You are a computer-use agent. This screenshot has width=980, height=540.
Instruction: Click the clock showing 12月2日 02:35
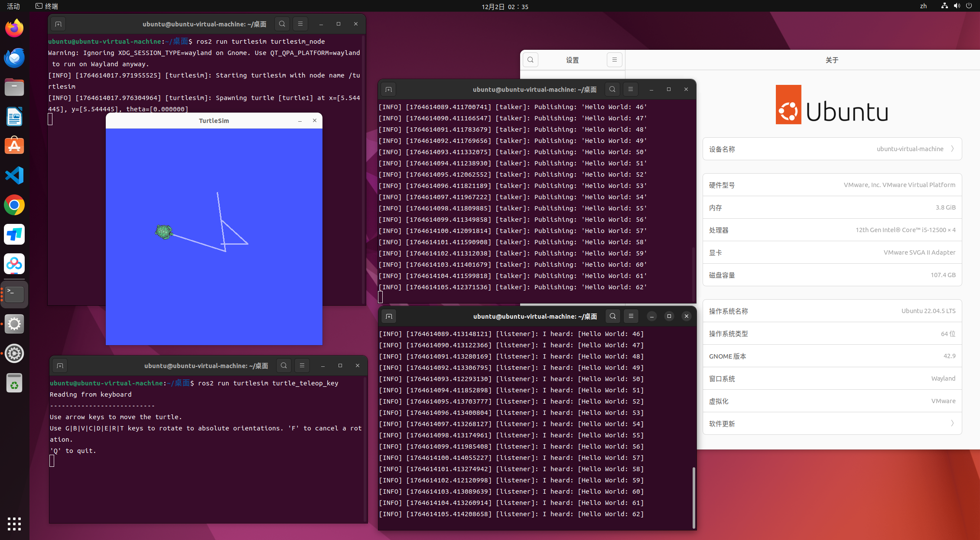coord(505,6)
